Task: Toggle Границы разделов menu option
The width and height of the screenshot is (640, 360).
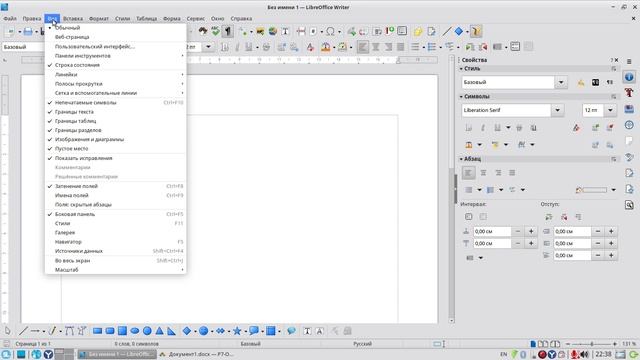Action: (x=116, y=130)
